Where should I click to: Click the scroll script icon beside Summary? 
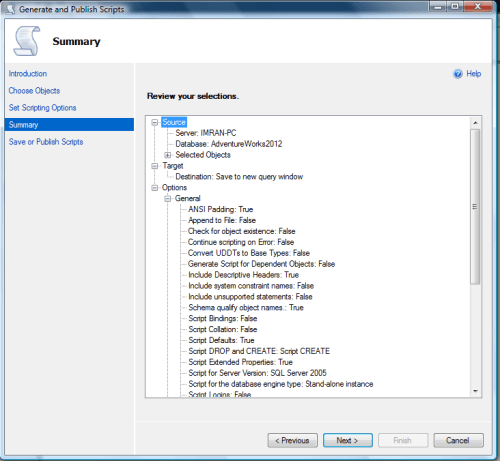coord(27,41)
